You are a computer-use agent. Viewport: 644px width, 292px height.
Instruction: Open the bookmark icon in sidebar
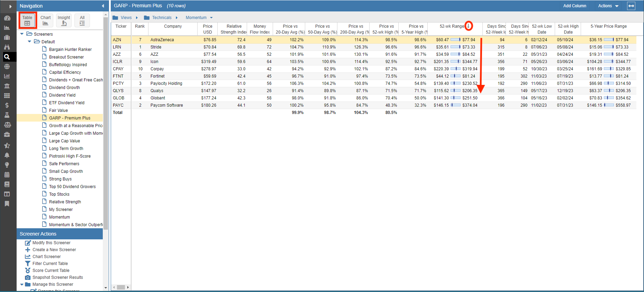[7, 204]
